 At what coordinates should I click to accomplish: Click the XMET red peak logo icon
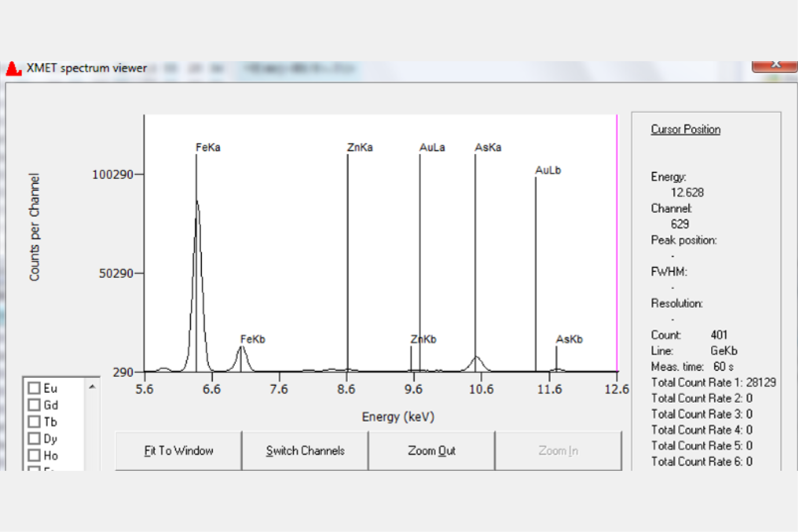click(x=14, y=69)
